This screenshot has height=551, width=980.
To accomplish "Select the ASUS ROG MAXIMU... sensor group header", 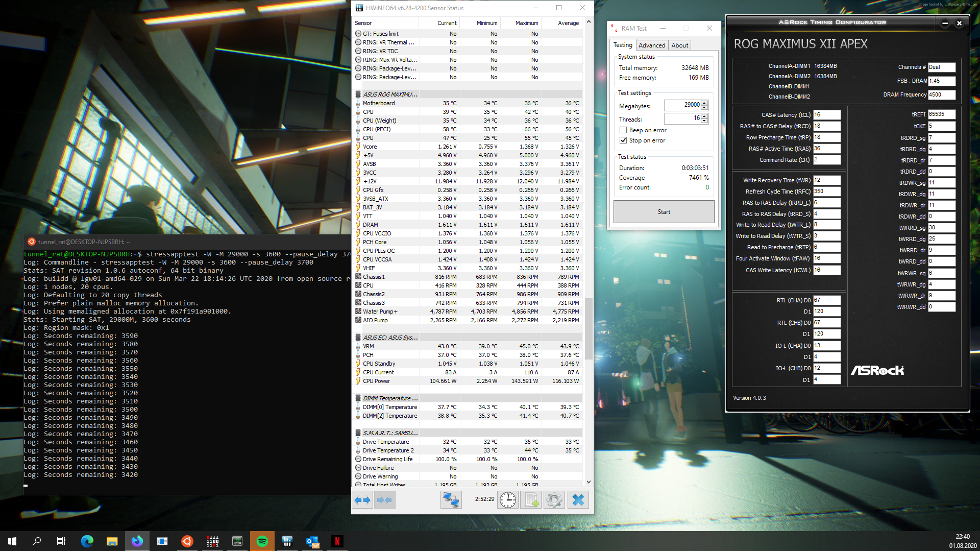I will 468,94.
